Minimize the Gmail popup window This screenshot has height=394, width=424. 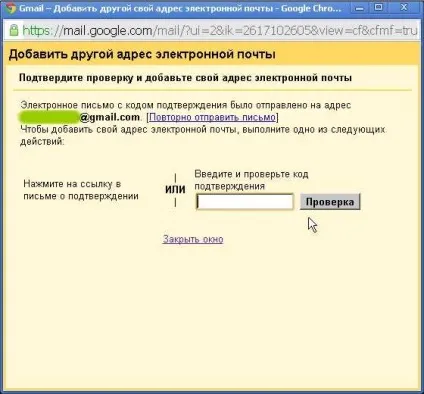359,8
